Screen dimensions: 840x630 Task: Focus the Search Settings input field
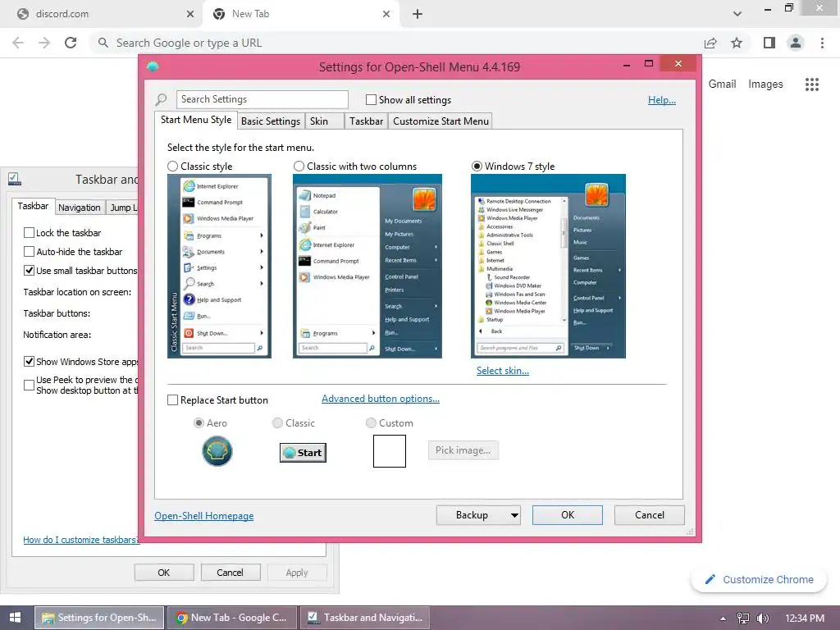[x=262, y=99]
